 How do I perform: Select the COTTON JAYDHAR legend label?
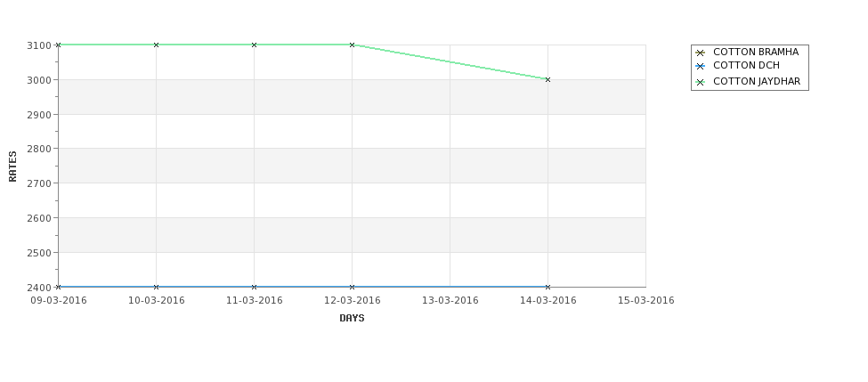(757, 81)
